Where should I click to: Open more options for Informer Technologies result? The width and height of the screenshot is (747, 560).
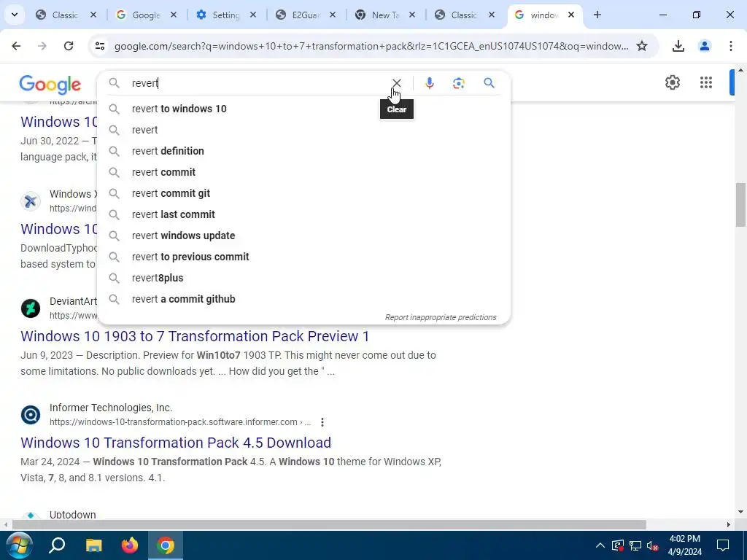[x=322, y=422]
